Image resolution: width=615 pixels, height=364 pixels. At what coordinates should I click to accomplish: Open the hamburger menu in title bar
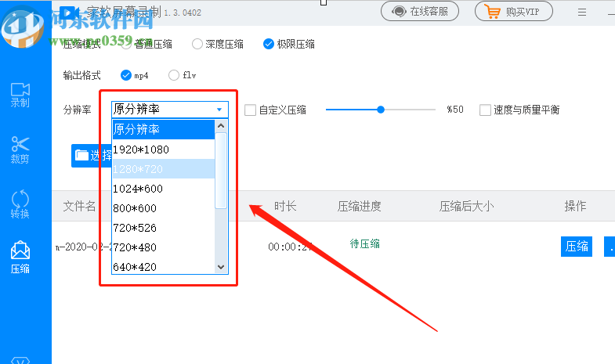[582, 13]
